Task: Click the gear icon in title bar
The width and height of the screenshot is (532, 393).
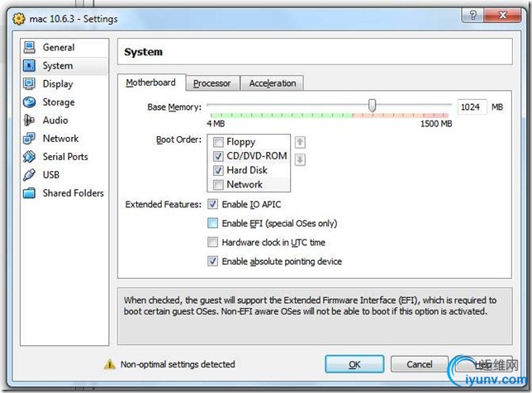Action: (x=19, y=19)
